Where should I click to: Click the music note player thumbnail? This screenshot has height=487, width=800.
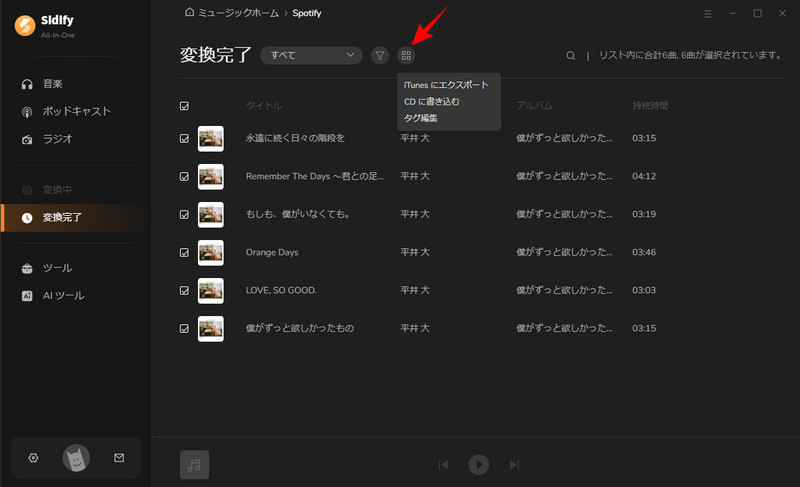pyautogui.click(x=194, y=465)
